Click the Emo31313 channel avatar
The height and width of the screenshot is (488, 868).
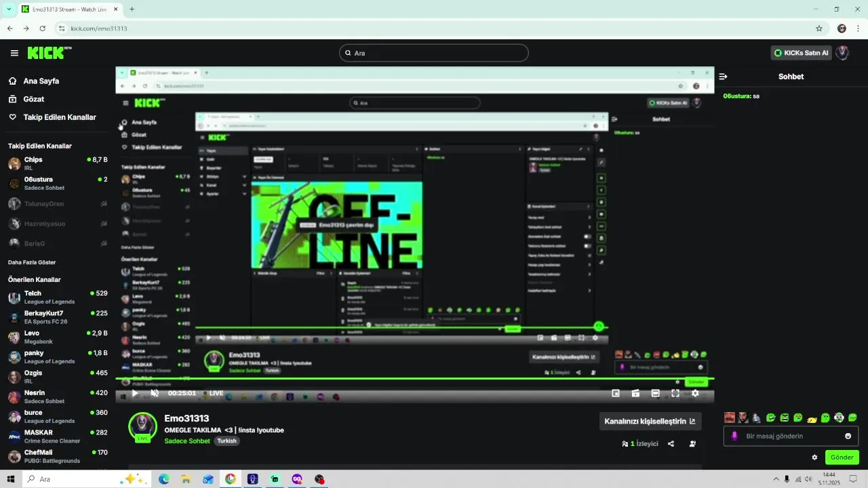142,426
